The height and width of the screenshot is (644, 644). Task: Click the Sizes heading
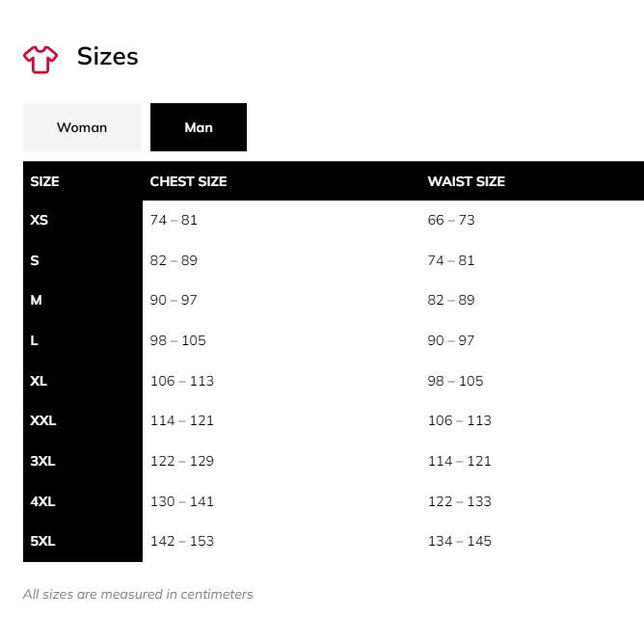(x=108, y=56)
